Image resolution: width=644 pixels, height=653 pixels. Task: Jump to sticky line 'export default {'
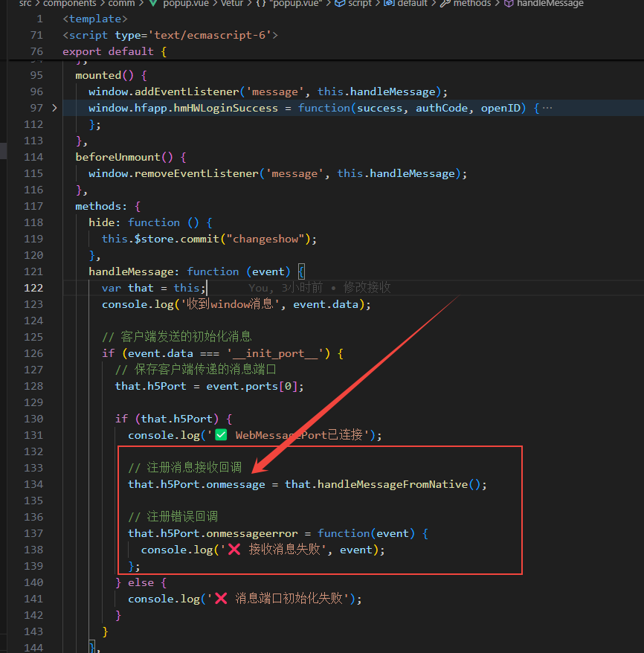[114, 51]
